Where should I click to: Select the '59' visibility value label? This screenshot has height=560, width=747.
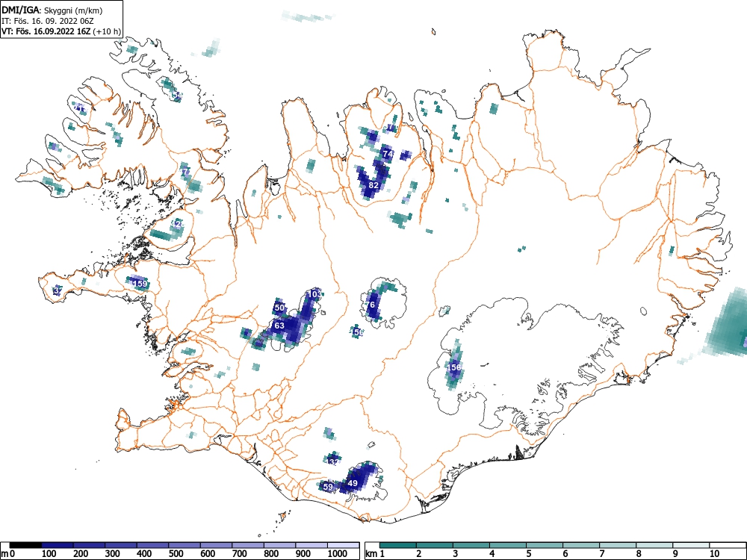tap(328, 487)
